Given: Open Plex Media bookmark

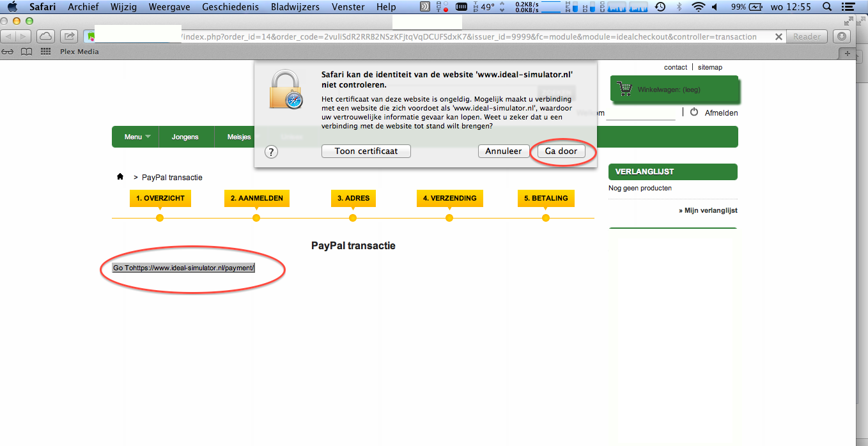Looking at the screenshot, I should (x=79, y=52).
